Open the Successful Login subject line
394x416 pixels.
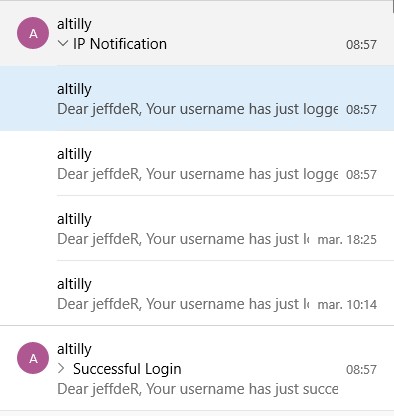pos(127,369)
